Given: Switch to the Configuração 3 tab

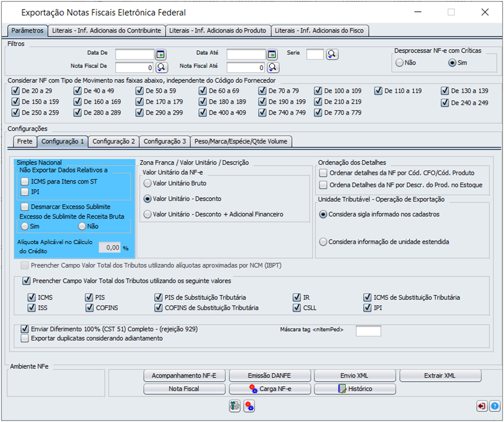Looking at the screenshot, I should 165,141.
